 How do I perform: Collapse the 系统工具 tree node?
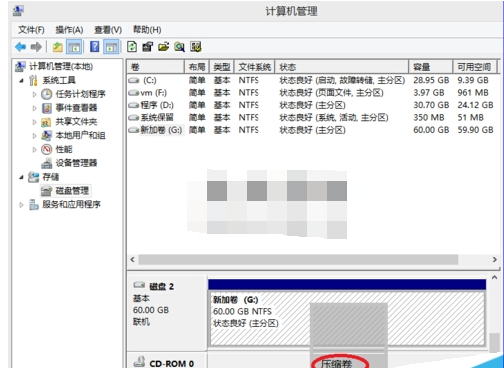click(21, 80)
